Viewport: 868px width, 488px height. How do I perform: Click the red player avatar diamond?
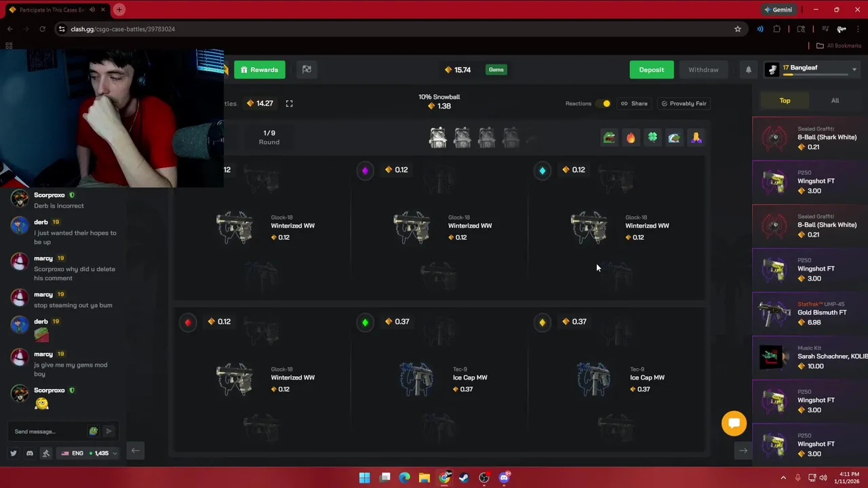188,322
